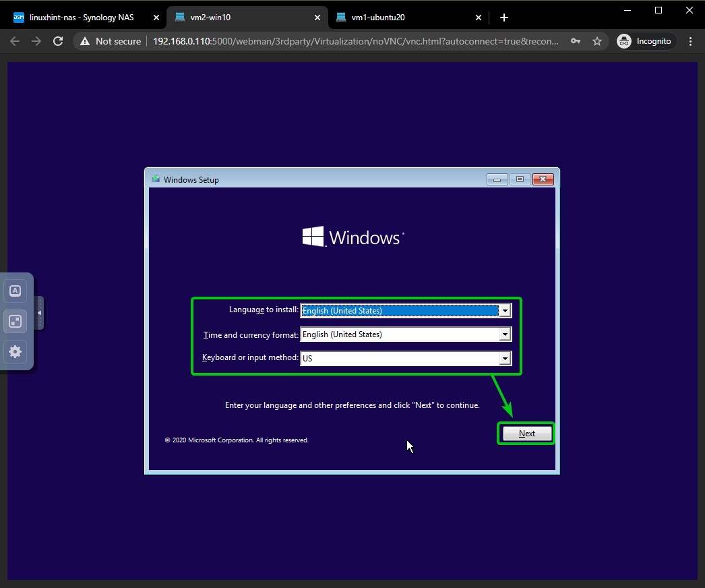Open a new browser tab
Screen dimensions: 705x588
(504, 18)
